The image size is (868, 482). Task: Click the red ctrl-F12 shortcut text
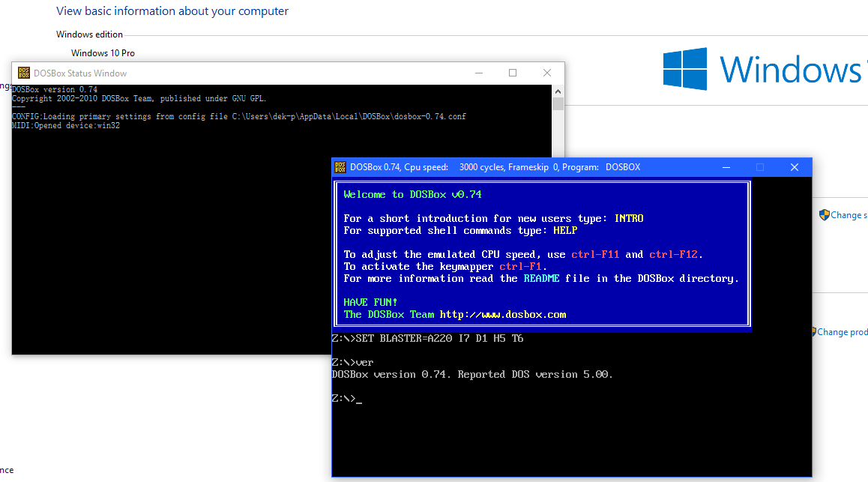(673, 255)
